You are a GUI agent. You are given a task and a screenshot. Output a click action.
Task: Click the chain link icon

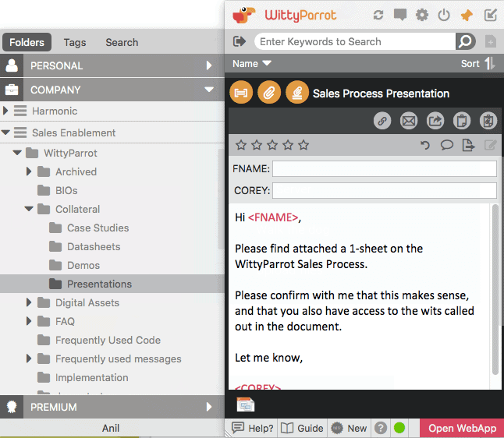[x=382, y=121]
